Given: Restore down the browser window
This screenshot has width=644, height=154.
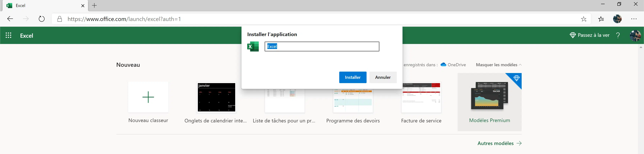Looking at the screenshot, I should pos(619,4).
